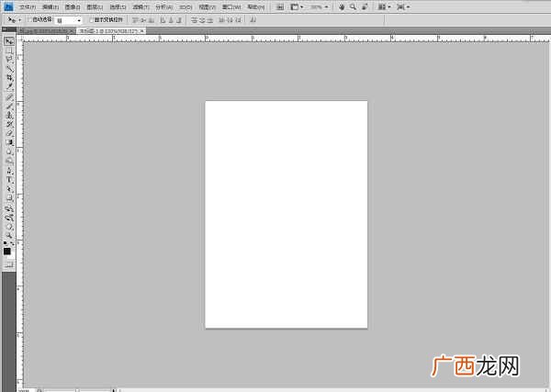Open the 分析(A) menu
Image resolution: width=551 pixels, height=392 pixels.
pyautogui.click(x=164, y=7)
